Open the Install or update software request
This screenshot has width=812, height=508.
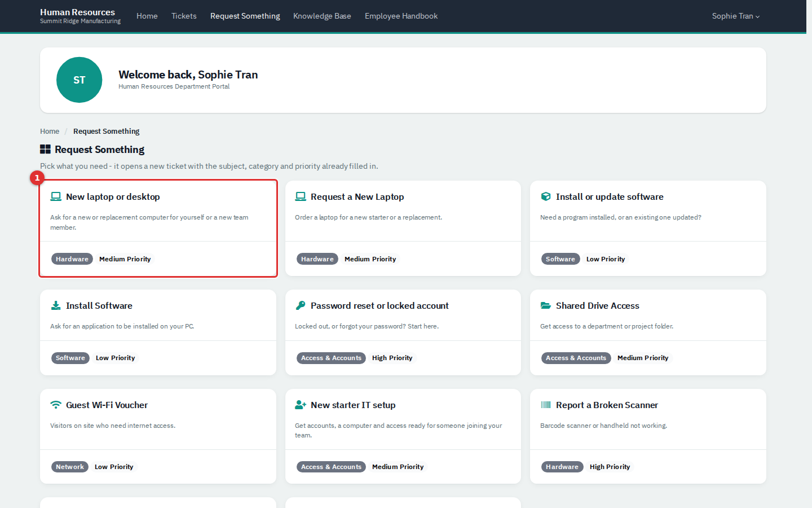click(648, 229)
